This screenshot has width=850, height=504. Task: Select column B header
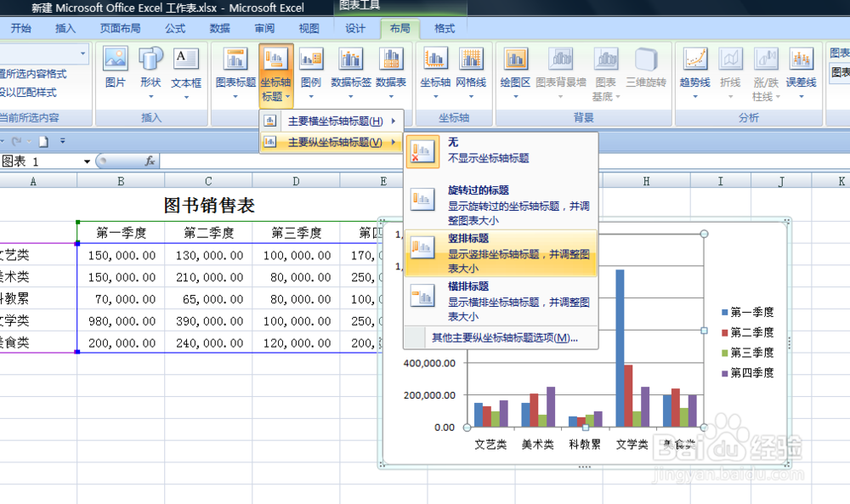click(x=121, y=181)
